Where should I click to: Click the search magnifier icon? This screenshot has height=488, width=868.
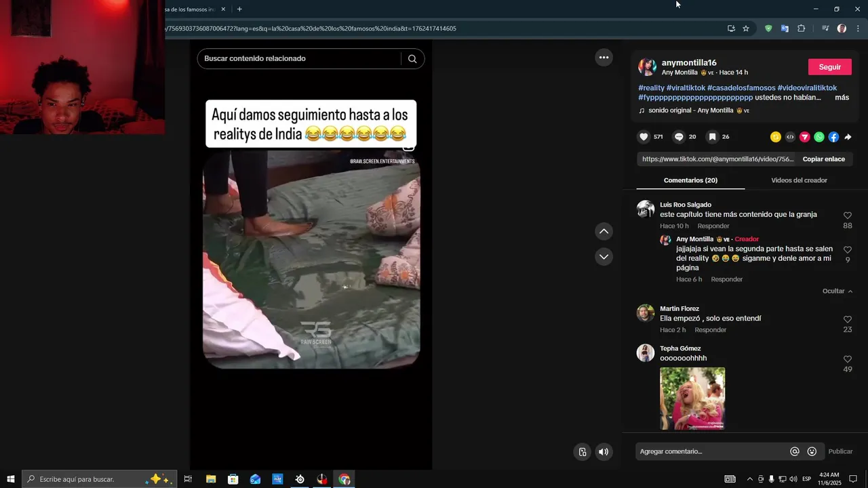[412, 59]
